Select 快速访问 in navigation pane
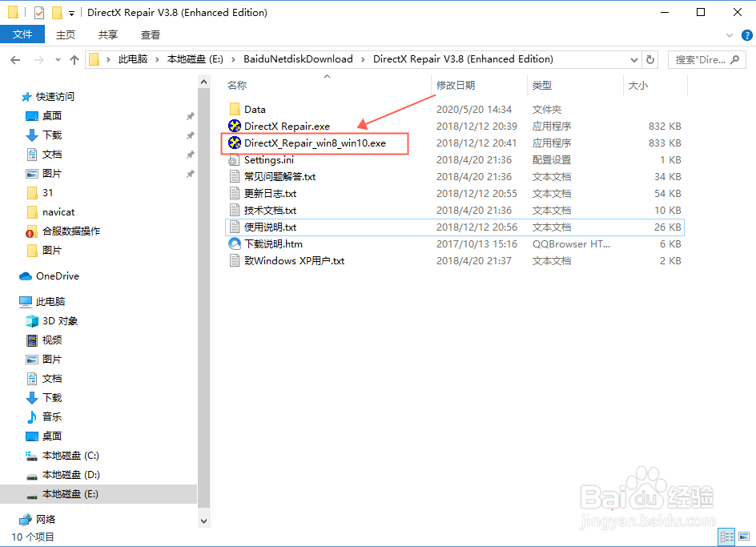 [x=55, y=97]
